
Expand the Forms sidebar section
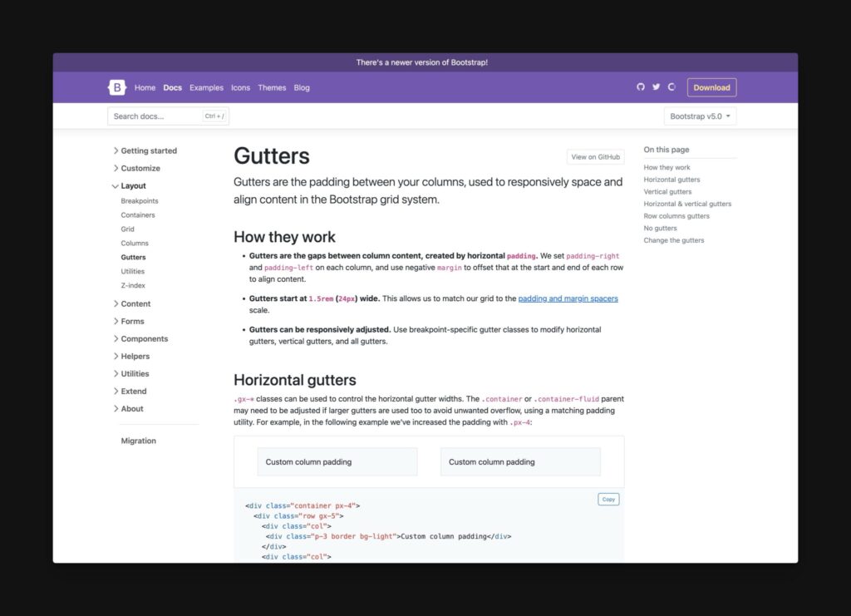coord(128,321)
